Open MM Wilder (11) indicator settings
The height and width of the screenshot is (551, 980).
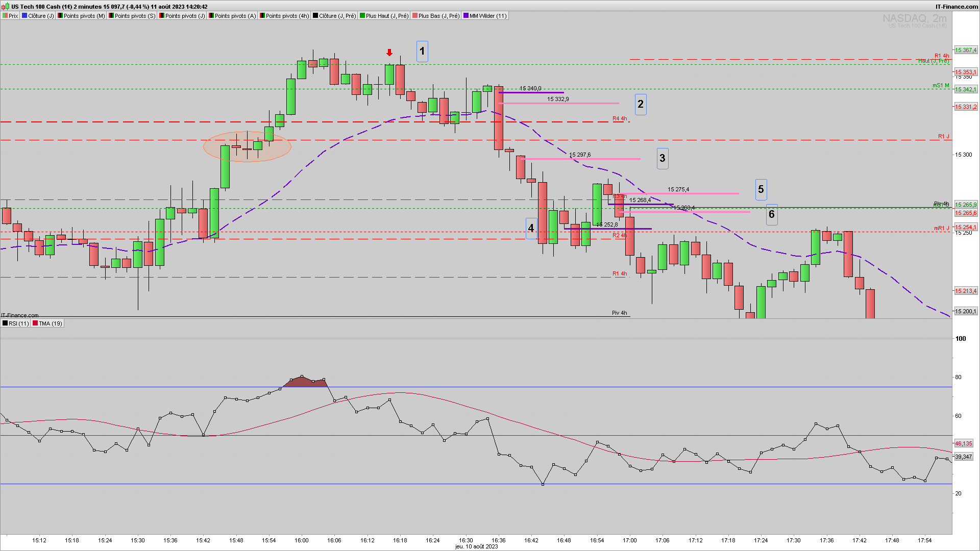click(487, 16)
